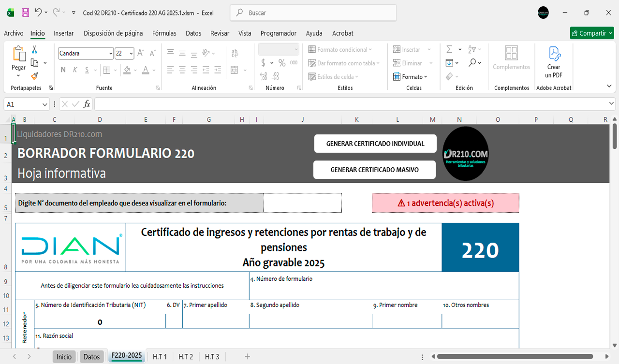Switch to the Datos sheet tab
The height and width of the screenshot is (364, 619).
click(x=91, y=357)
